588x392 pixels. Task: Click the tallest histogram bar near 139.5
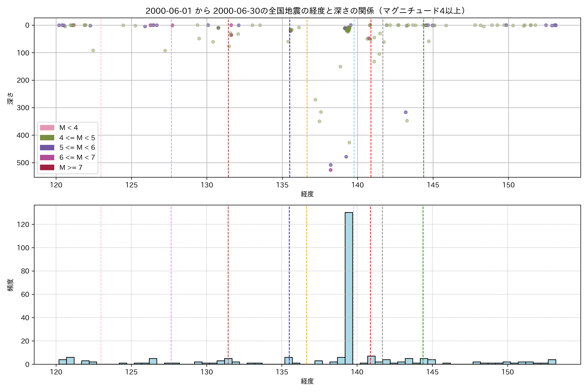(349, 287)
